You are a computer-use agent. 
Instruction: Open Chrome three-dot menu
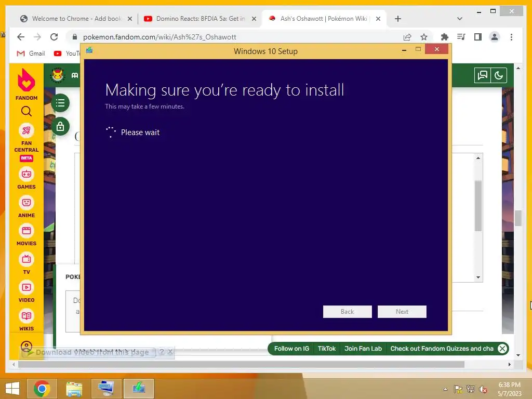pyautogui.click(x=511, y=37)
